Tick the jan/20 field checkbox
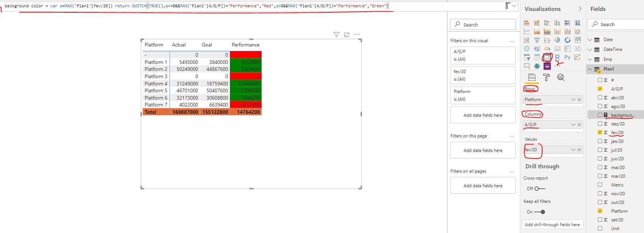This screenshot has width=644, height=233. click(x=600, y=141)
